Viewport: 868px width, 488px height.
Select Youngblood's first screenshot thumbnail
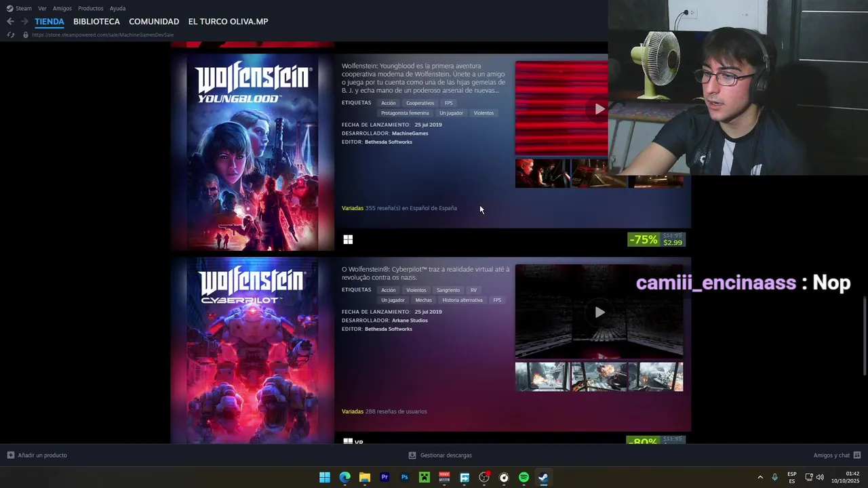[x=542, y=173]
